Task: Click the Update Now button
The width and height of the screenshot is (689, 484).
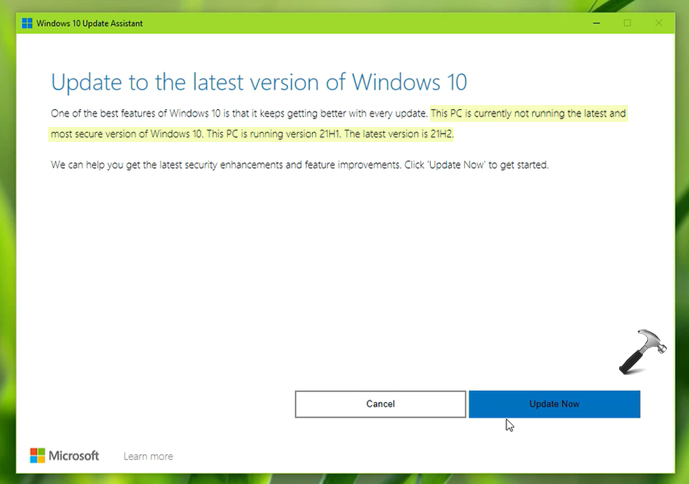Action: point(554,404)
